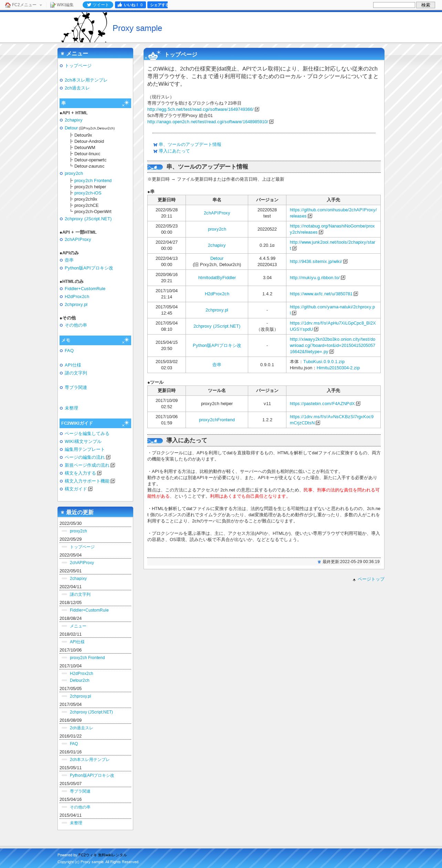Open proxy2ch Frontend sidebar sub-item
Screen dimensions: 442x868
click(x=93, y=181)
